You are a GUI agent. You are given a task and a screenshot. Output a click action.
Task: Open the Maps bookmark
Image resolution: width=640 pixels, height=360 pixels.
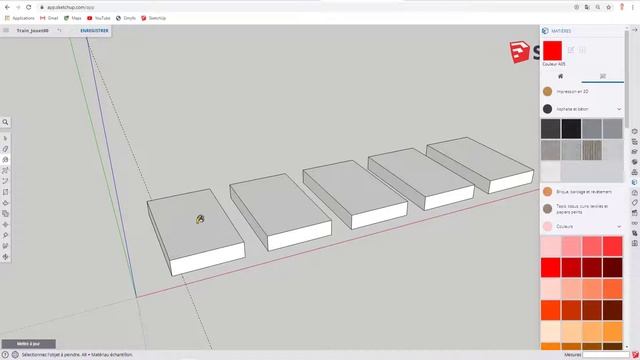73,18
